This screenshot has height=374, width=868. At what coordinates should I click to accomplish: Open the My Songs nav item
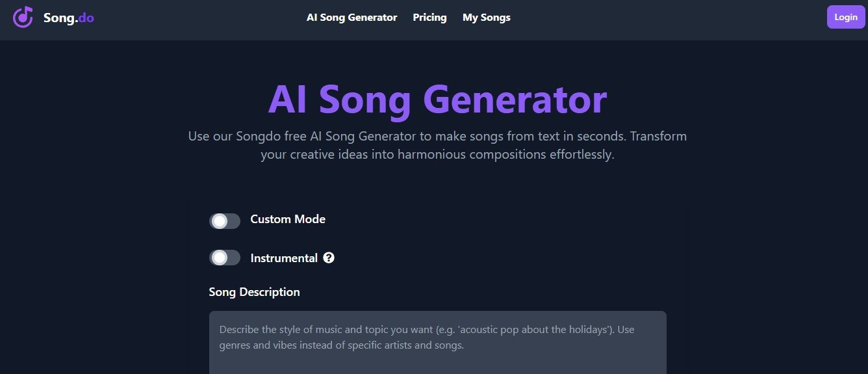[x=486, y=18]
